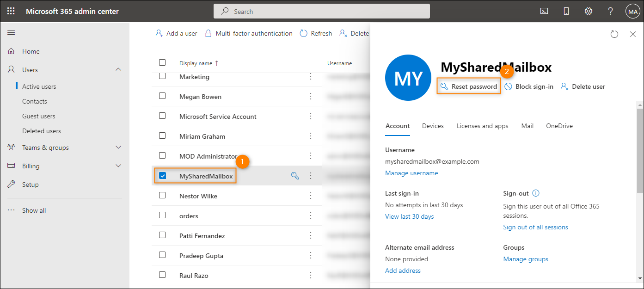Viewport: 644px width, 289px height.
Task: Check the Marketing row checkbox
Action: 162,76
